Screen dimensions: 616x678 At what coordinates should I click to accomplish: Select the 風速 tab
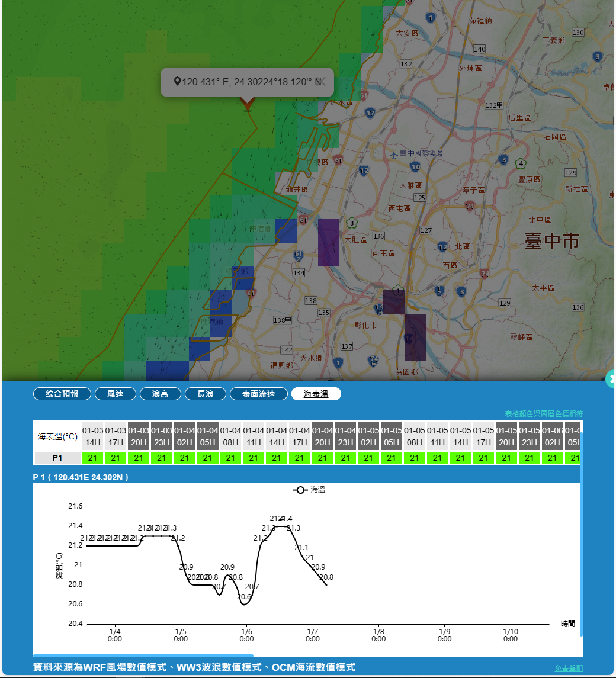click(115, 394)
